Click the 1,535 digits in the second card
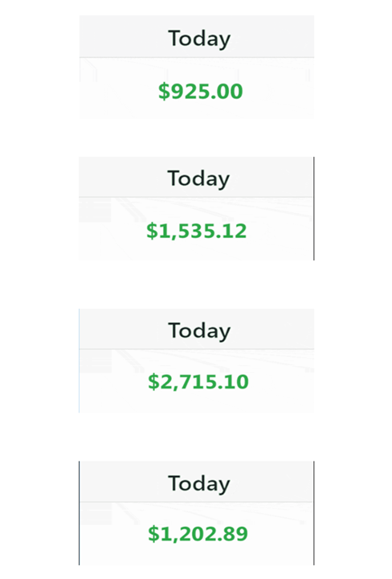The height and width of the screenshot is (579, 392). point(186,232)
